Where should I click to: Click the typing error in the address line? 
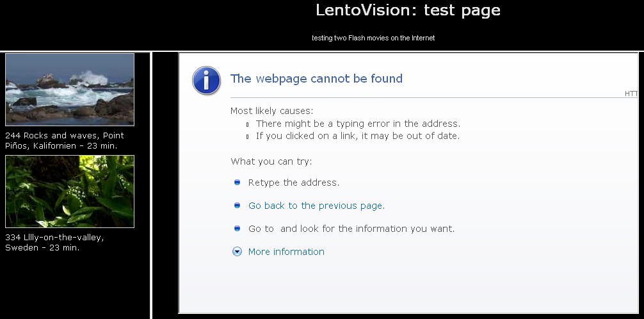[358, 124]
